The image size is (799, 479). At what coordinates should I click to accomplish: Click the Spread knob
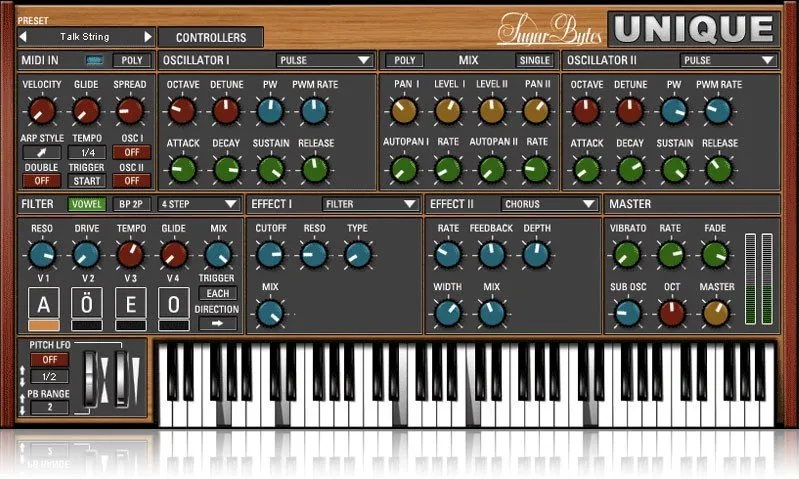(130, 111)
